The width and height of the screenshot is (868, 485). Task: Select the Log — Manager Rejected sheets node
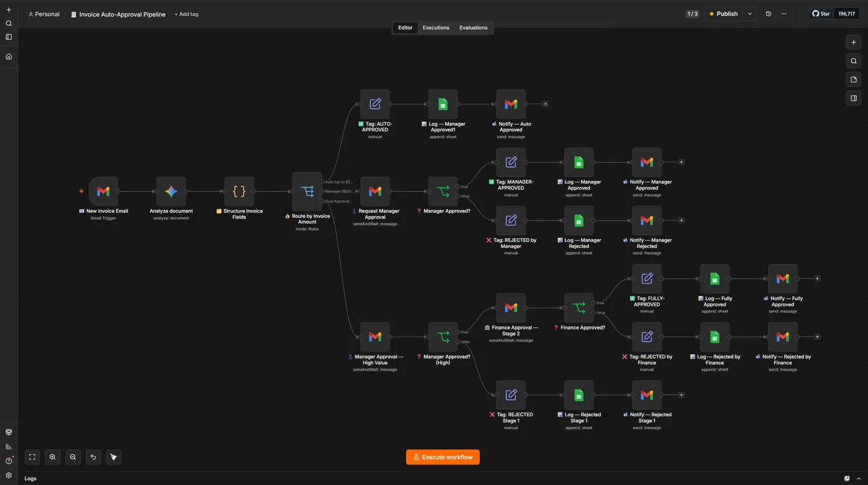[578, 221]
